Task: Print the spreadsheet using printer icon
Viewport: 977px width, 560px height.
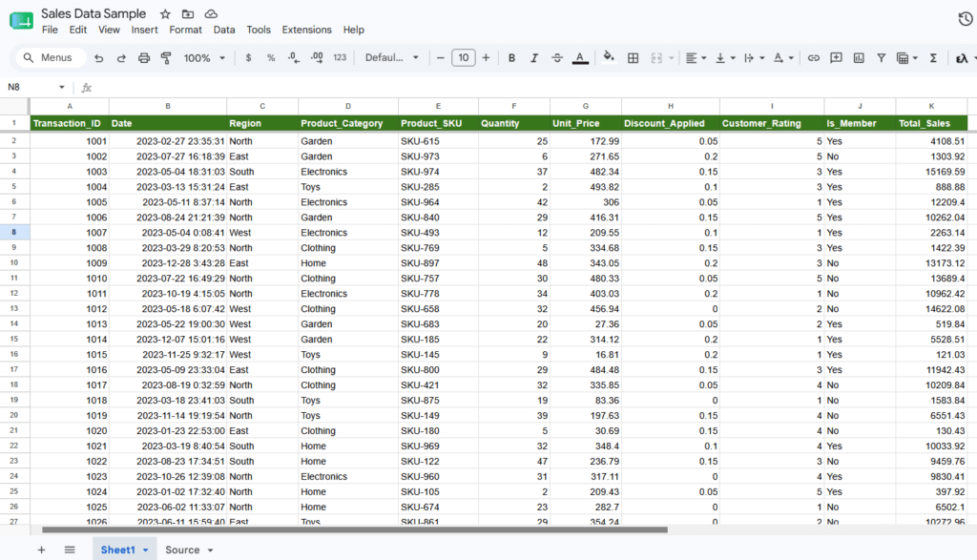Action: [x=144, y=58]
